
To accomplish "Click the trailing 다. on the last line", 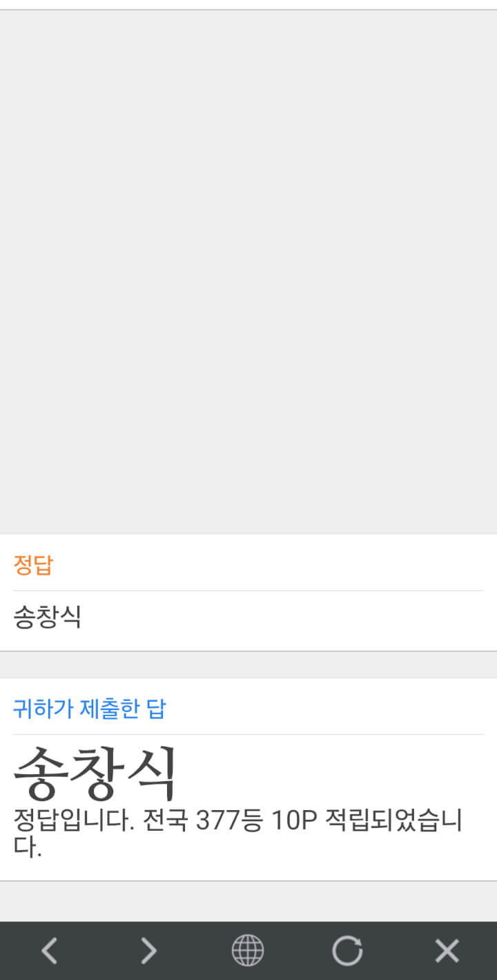I will (28, 847).
